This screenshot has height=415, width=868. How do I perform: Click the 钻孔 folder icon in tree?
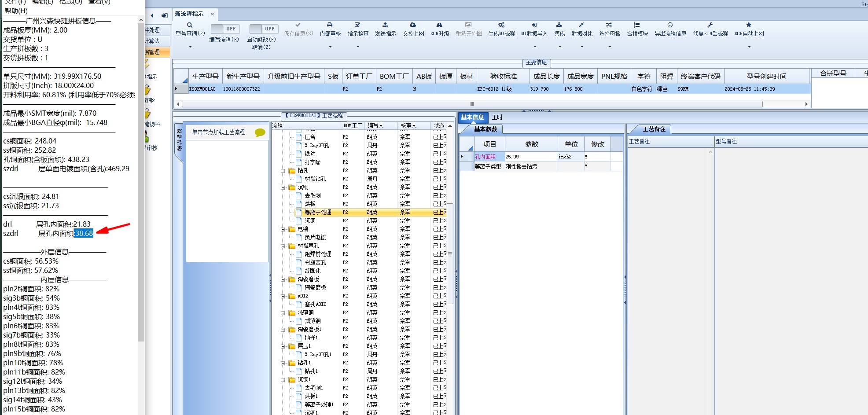292,170
